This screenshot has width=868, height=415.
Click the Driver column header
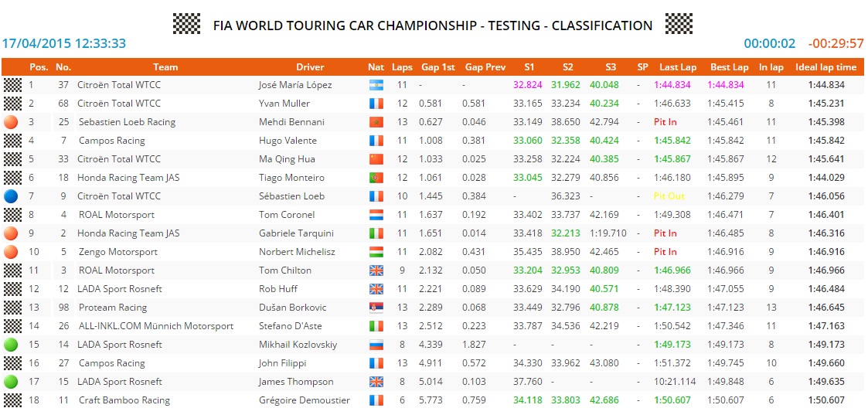(310, 67)
